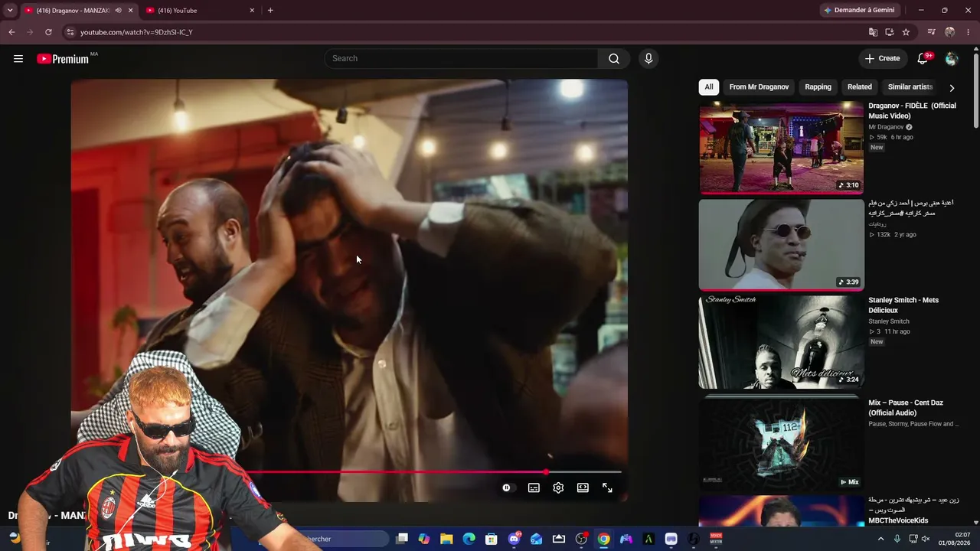
Task: Reload the current page
Action: (x=48, y=32)
